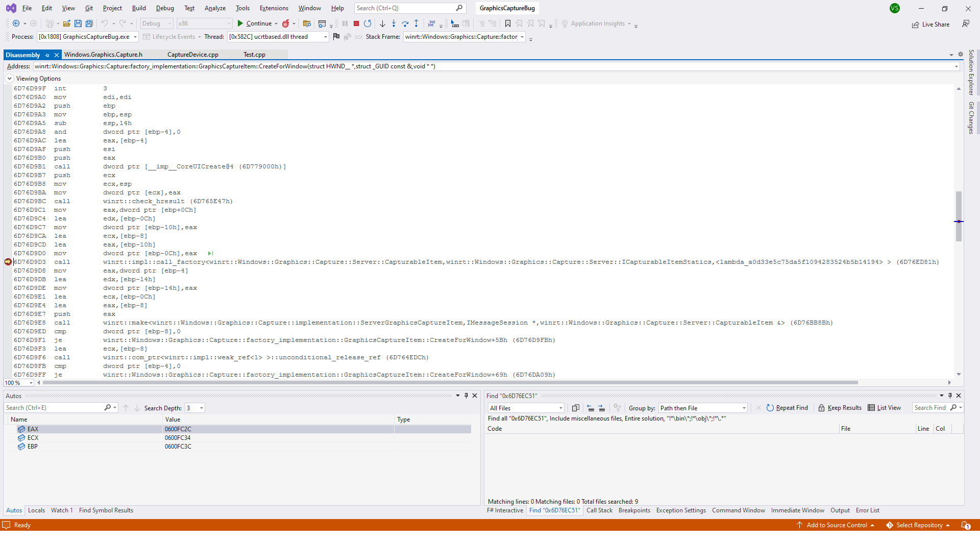Click the Live Share button
Image resolution: width=980 pixels, height=542 pixels.
(x=931, y=24)
